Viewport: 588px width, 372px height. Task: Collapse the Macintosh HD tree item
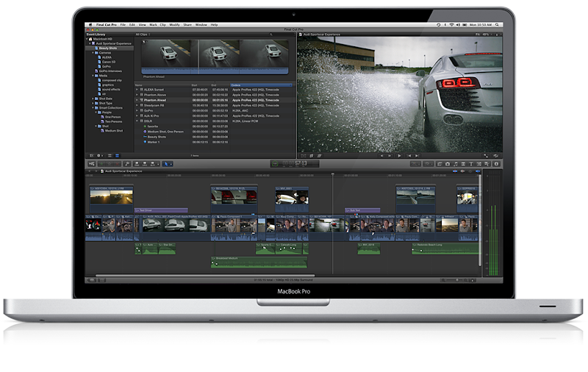point(87,39)
